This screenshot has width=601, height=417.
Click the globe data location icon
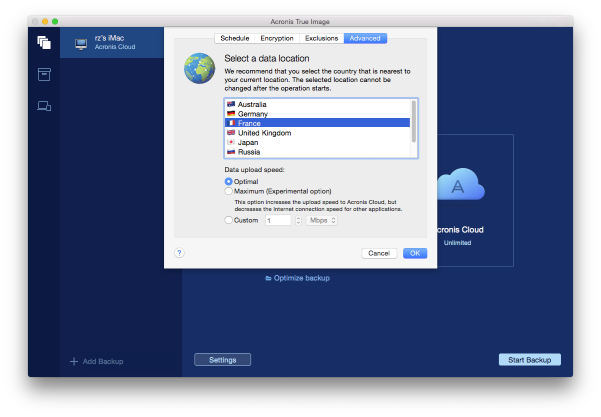pos(199,72)
